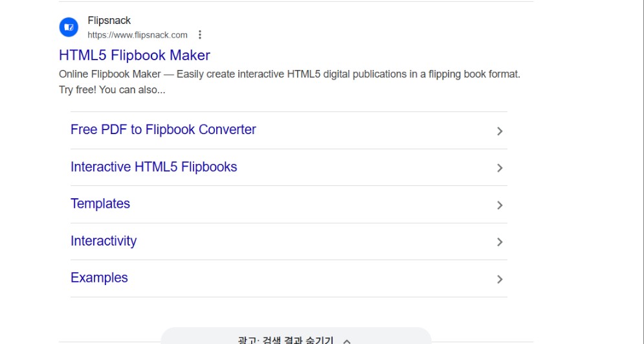
Task: Click the https://www.flipsnack.com URL text
Action: pos(137,35)
